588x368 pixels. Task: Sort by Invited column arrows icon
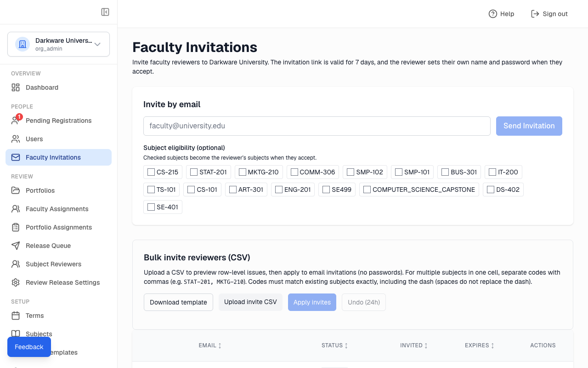coord(426,345)
